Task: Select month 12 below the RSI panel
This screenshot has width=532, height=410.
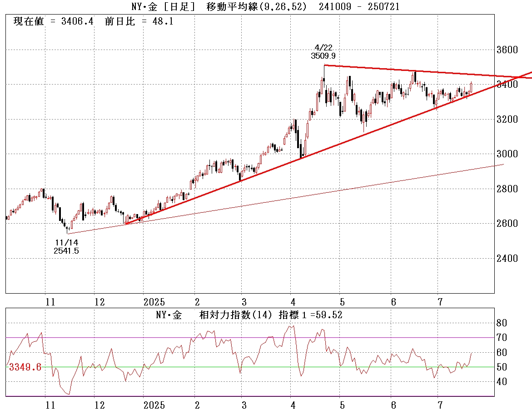Action: click(99, 405)
